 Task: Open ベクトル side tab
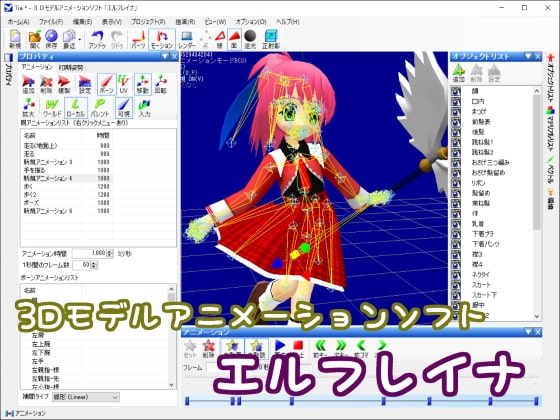[x=550, y=170]
